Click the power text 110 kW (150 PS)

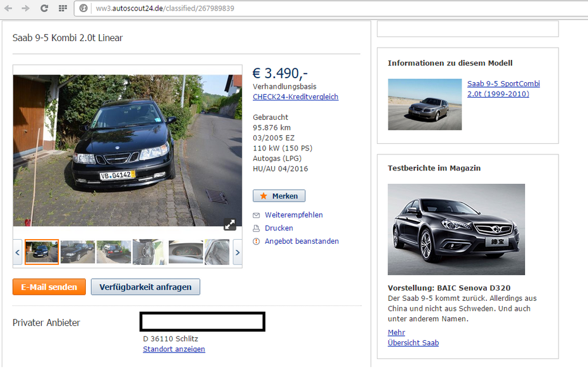pyautogui.click(x=283, y=148)
